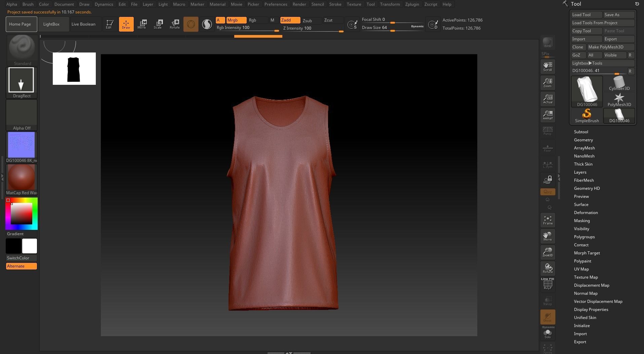Image resolution: width=644 pixels, height=354 pixels.
Task: Select the Scroll canvas icon
Action: (x=548, y=66)
